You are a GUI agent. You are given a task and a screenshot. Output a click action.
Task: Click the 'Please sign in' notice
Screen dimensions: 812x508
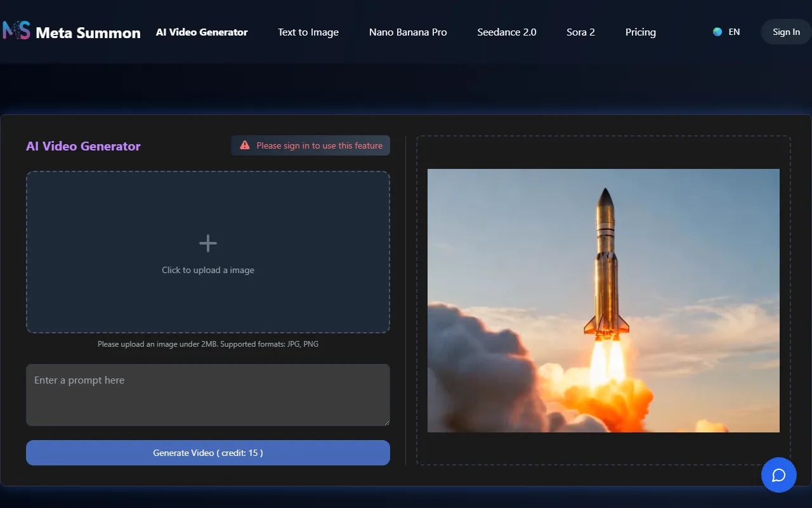[319, 145]
